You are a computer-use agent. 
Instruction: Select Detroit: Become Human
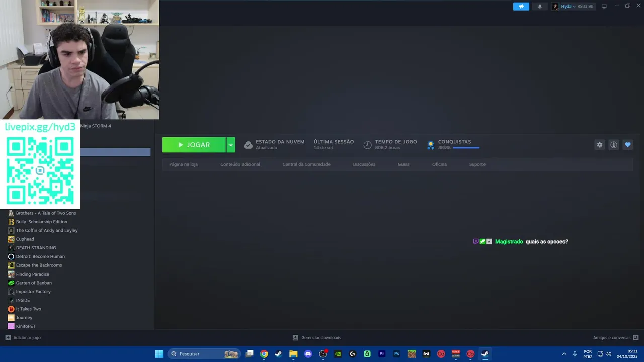coord(40,256)
